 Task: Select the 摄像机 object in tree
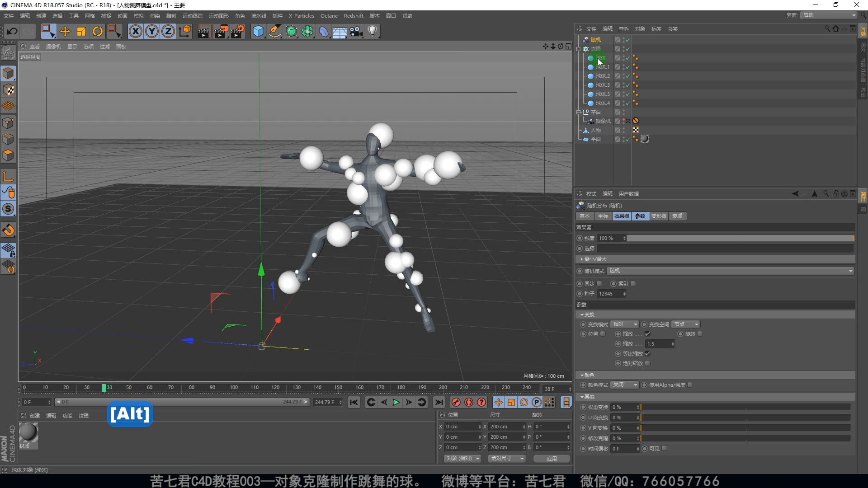tap(603, 121)
